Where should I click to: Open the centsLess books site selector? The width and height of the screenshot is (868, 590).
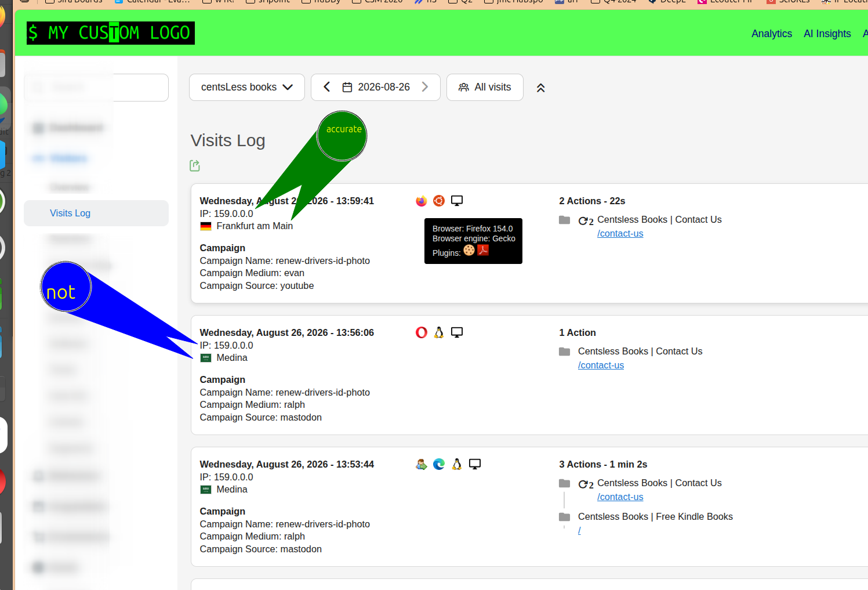pos(247,87)
